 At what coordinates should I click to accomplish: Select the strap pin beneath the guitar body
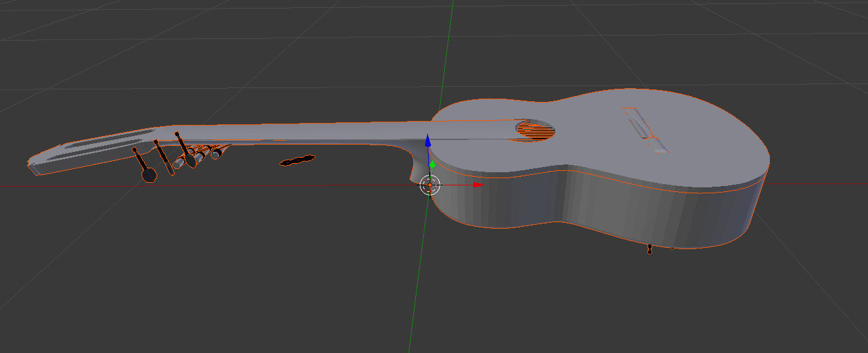point(650,250)
